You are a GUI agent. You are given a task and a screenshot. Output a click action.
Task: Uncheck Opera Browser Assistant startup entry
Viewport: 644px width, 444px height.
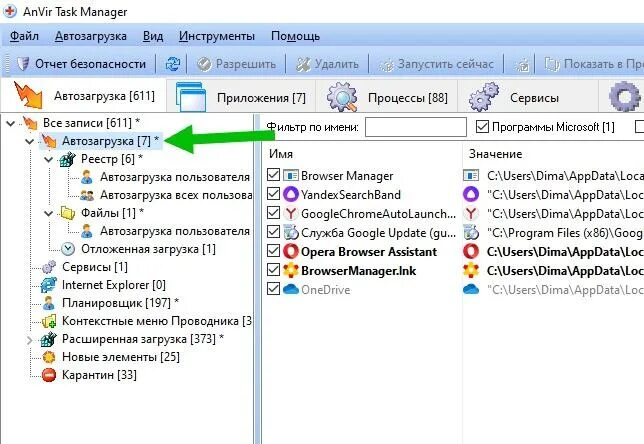pyautogui.click(x=274, y=251)
